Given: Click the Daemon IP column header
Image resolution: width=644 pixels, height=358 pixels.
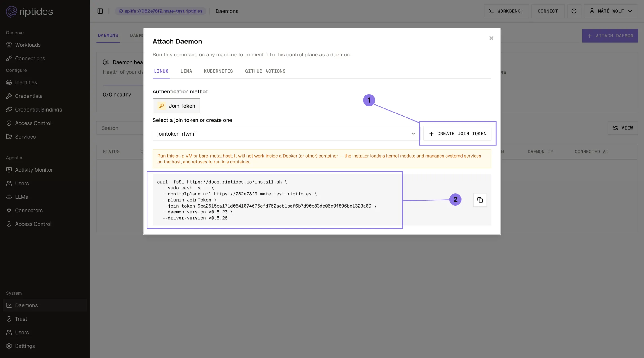Looking at the screenshot, I should tap(540, 152).
